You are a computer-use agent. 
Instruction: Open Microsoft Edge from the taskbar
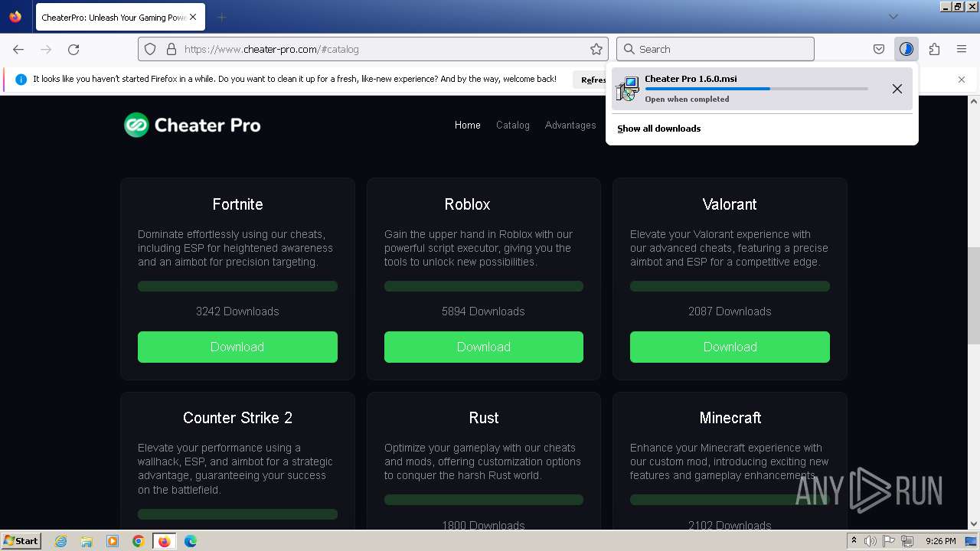pyautogui.click(x=191, y=541)
